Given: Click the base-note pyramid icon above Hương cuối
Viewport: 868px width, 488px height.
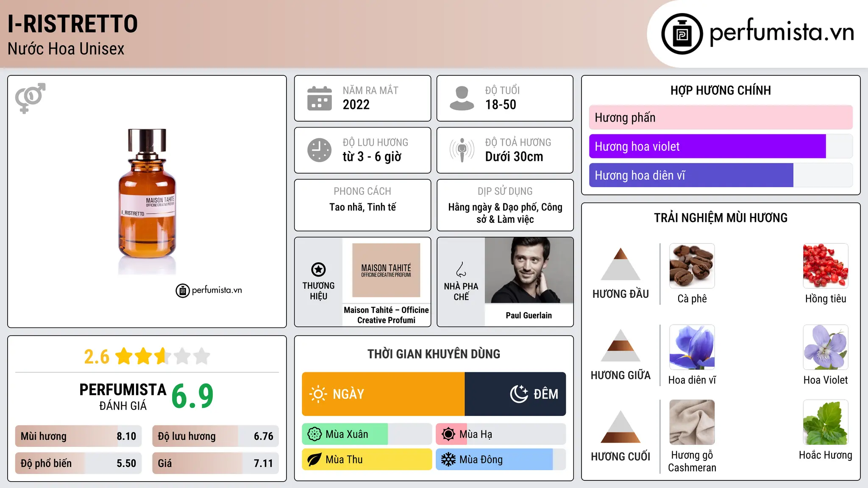Looking at the screenshot, I should 620,427.
